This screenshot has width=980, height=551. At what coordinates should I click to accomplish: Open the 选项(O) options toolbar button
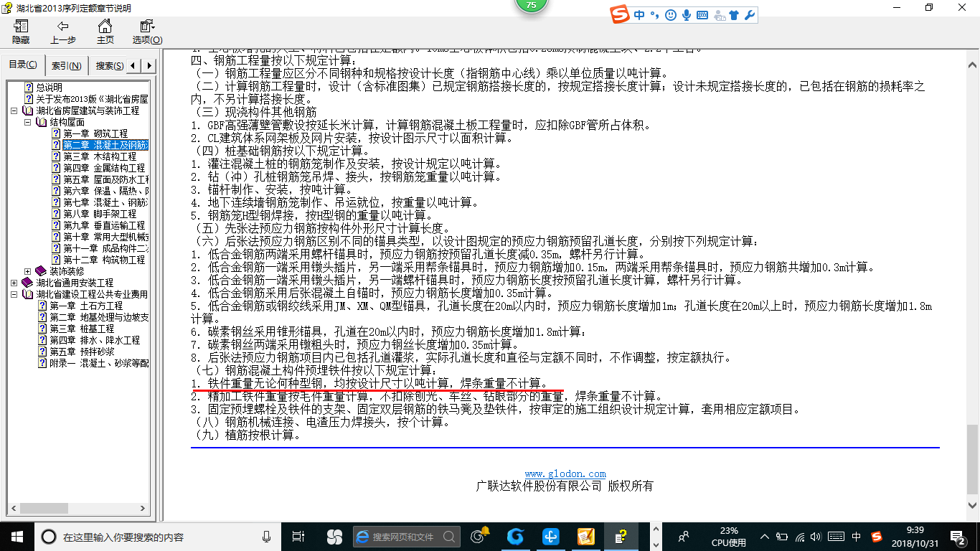tap(147, 32)
